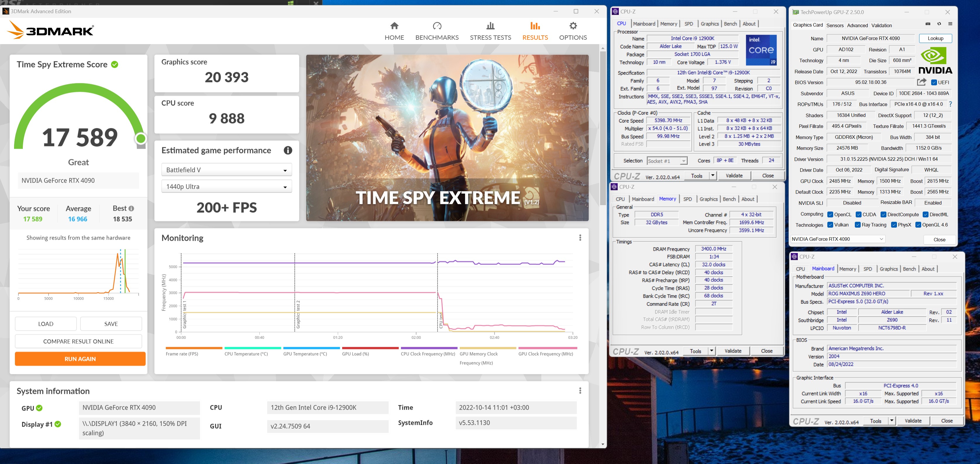Click the CPU-Z title bar icon of the Mainboard window
This screenshot has width=980, height=464.
click(x=794, y=257)
